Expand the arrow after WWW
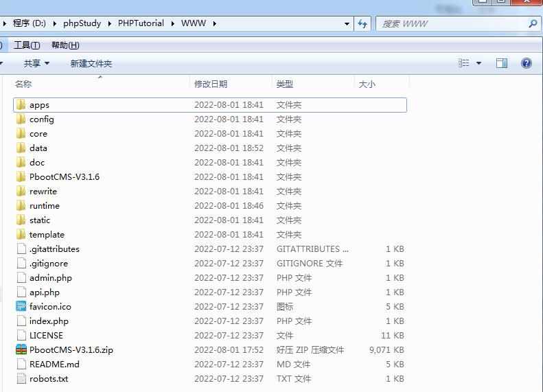 [x=215, y=23]
